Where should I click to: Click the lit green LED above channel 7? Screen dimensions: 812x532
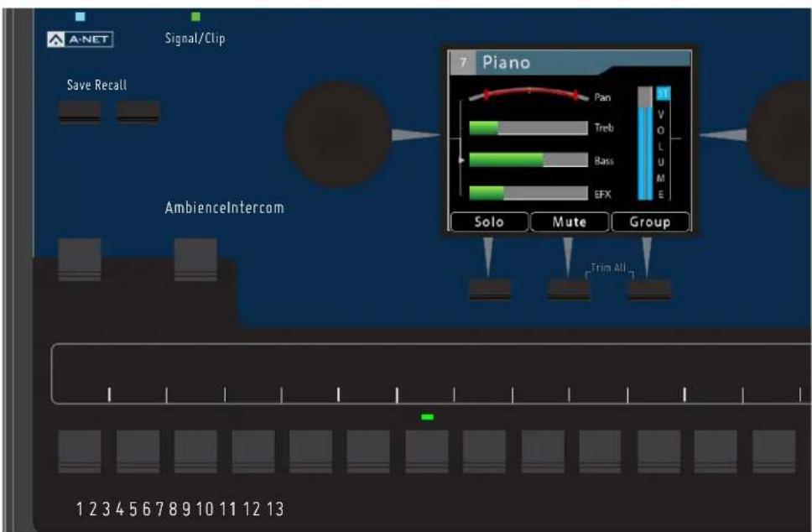click(x=427, y=416)
